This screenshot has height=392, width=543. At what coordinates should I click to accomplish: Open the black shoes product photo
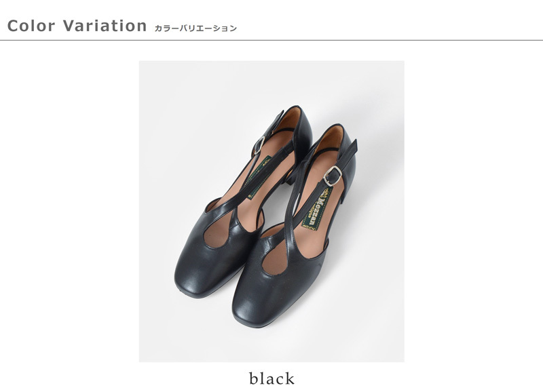click(x=271, y=212)
